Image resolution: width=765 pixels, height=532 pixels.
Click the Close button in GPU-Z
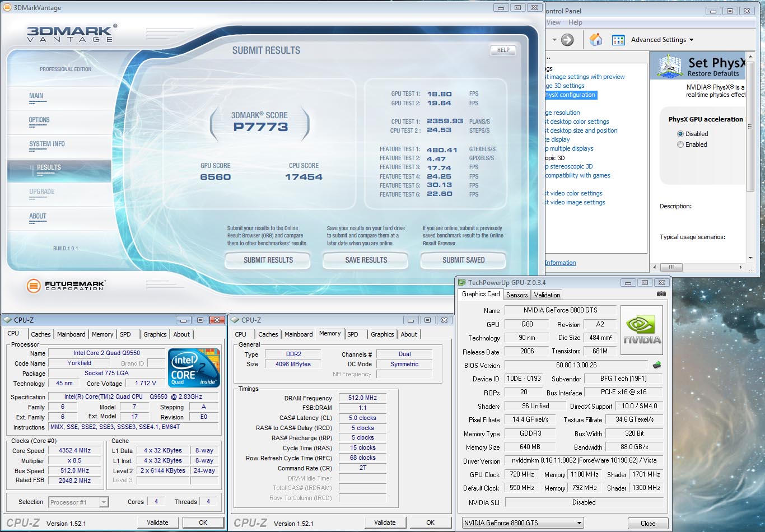coord(648,524)
